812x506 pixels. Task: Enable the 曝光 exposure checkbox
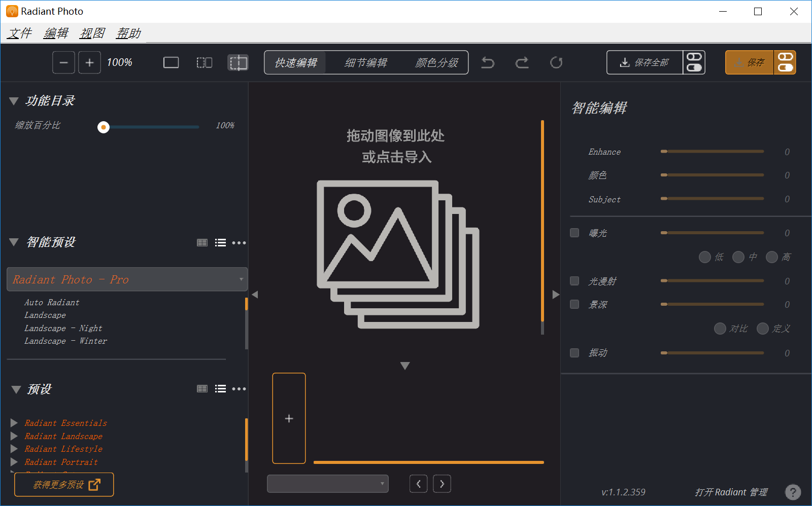pyautogui.click(x=574, y=233)
